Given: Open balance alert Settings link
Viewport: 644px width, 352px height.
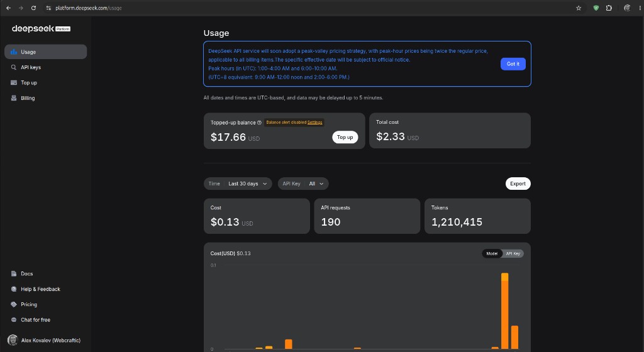Looking at the screenshot, I should pyautogui.click(x=314, y=122).
